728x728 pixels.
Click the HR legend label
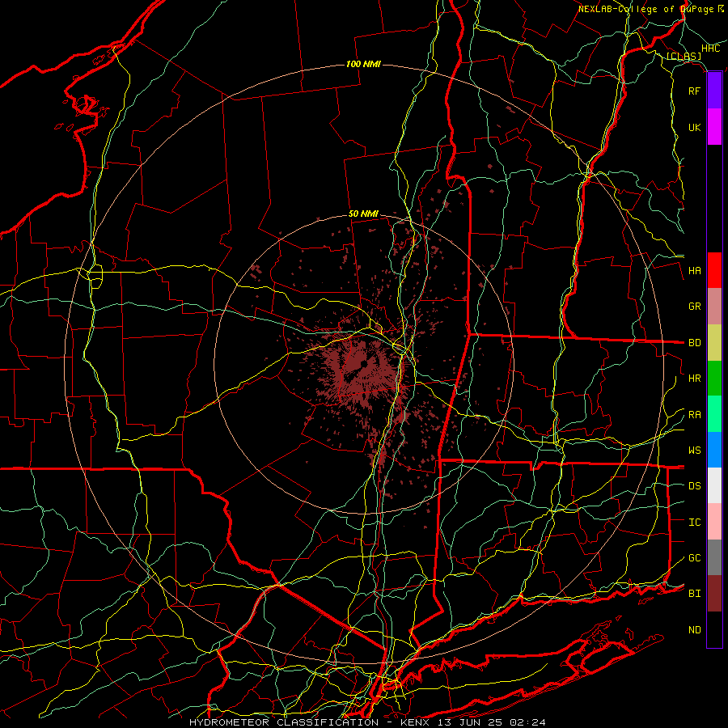pyautogui.click(x=695, y=379)
